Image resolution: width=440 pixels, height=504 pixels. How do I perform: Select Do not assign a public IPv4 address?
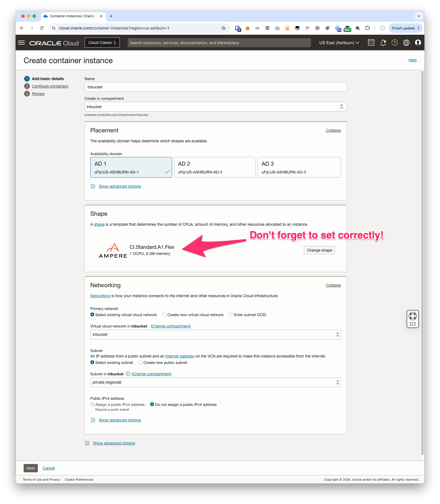pos(152,404)
